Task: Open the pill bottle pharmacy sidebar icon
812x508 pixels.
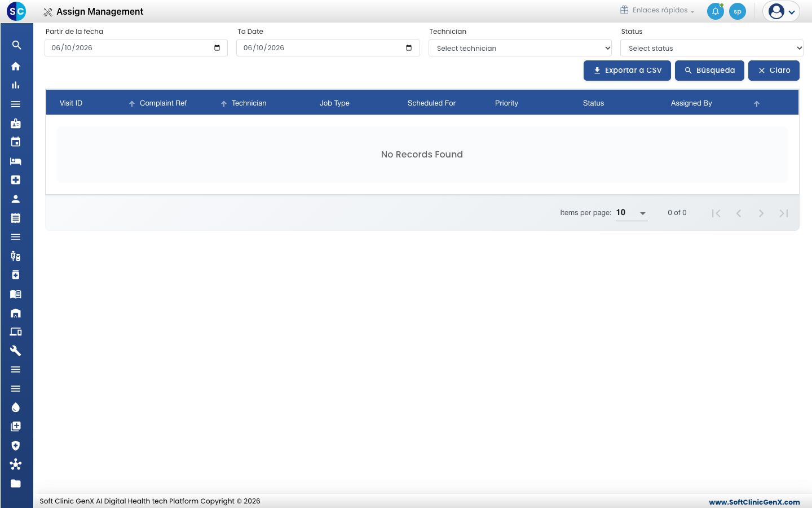Action: 16,275
